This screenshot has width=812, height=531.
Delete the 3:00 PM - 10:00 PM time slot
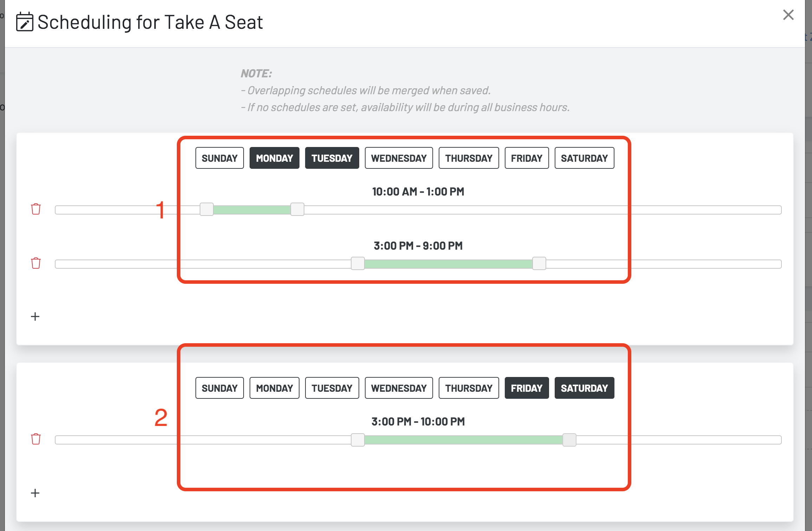click(36, 439)
